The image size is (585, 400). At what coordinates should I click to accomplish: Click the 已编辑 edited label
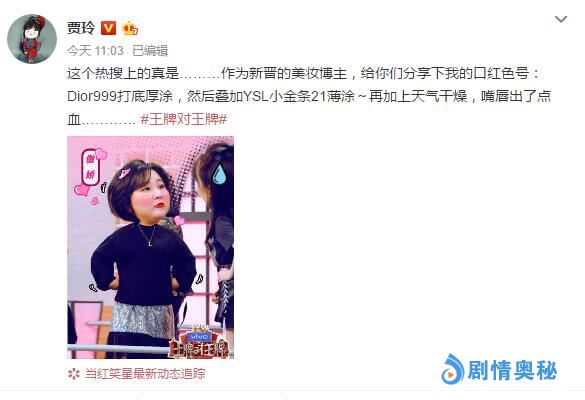pyautogui.click(x=150, y=51)
